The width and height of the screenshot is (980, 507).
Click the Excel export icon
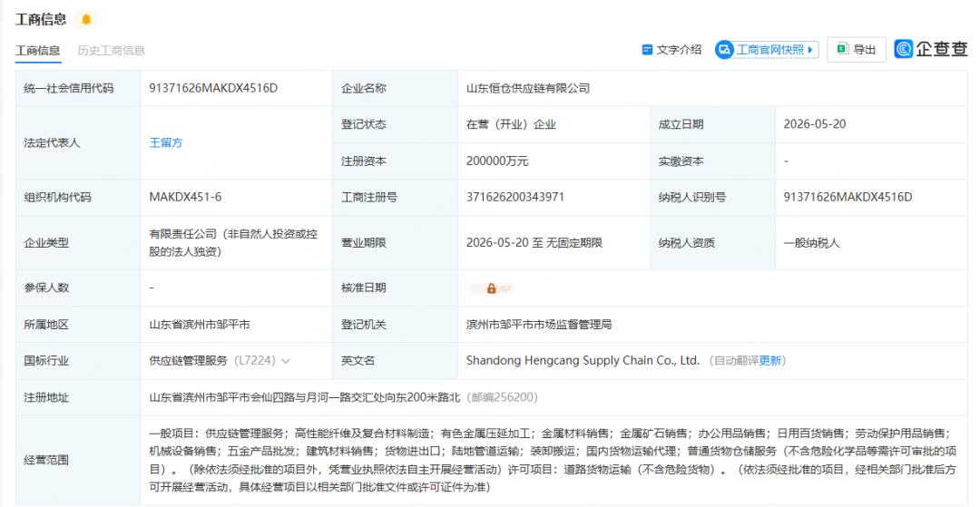point(842,49)
